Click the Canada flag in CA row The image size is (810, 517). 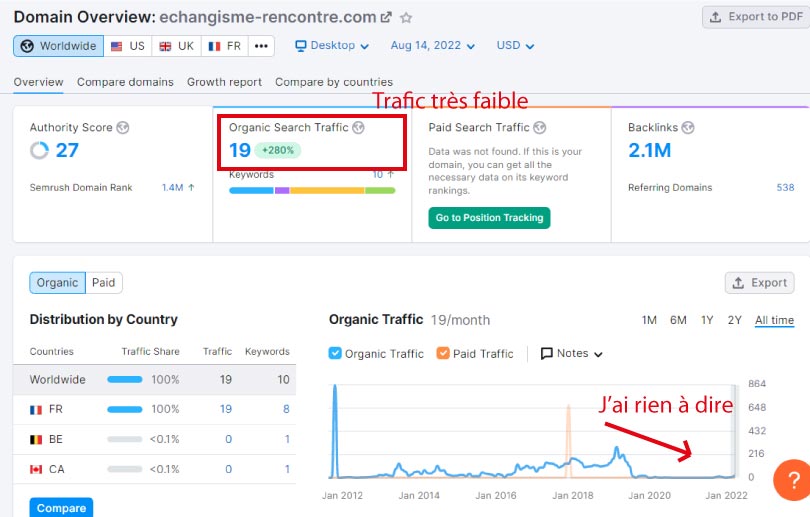36,469
